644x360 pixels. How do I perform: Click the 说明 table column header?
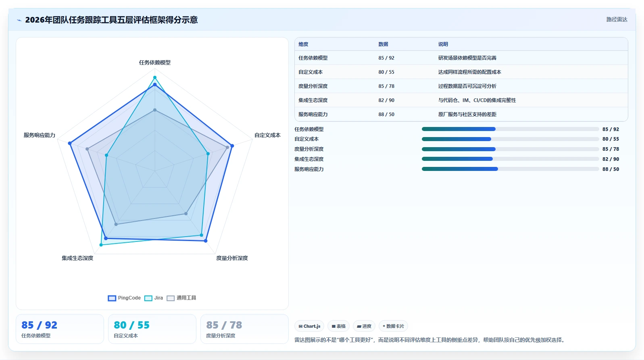pos(443,44)
